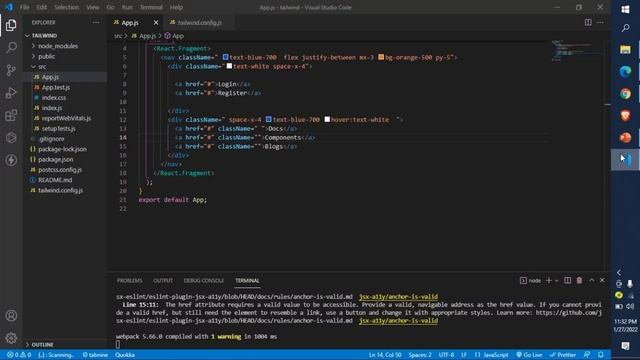This screenshot has width=640, height=360.
Task: Switch to DEBUG CONSOLE panel tab
Action: pyautogui.click(x=204, y=280)
